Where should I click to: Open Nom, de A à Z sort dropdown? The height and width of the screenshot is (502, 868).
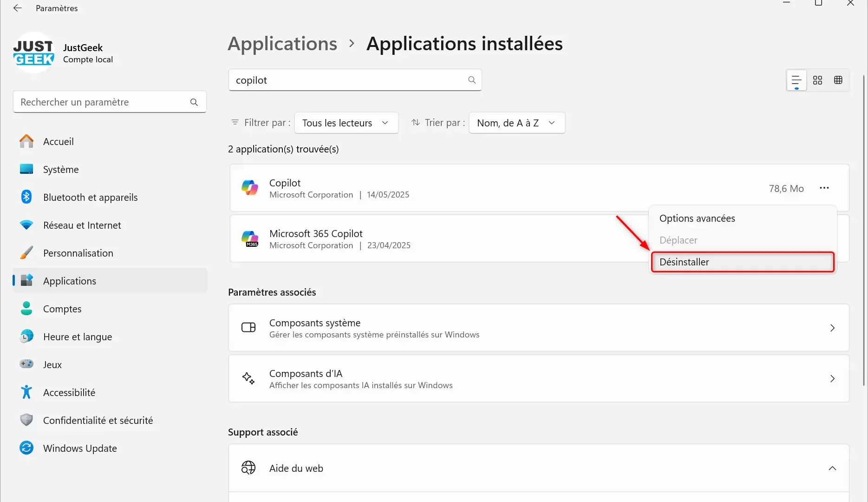(x=516, y=123)
